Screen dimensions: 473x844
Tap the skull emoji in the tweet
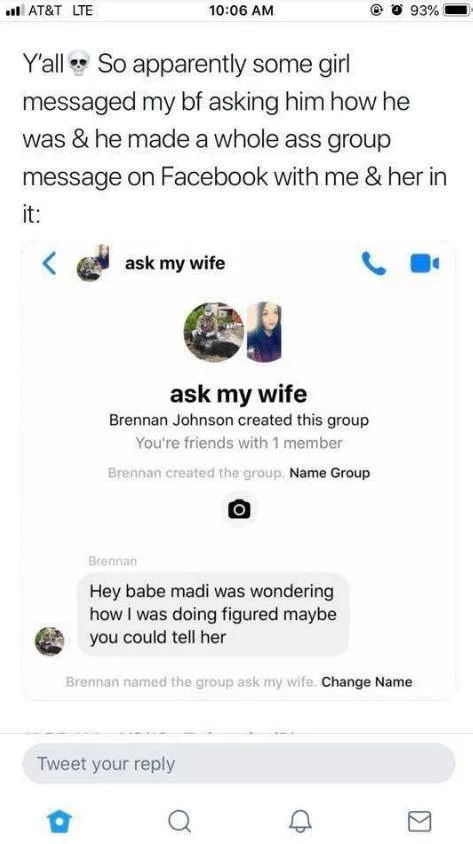pyautogui.click(x=79, y=66)
